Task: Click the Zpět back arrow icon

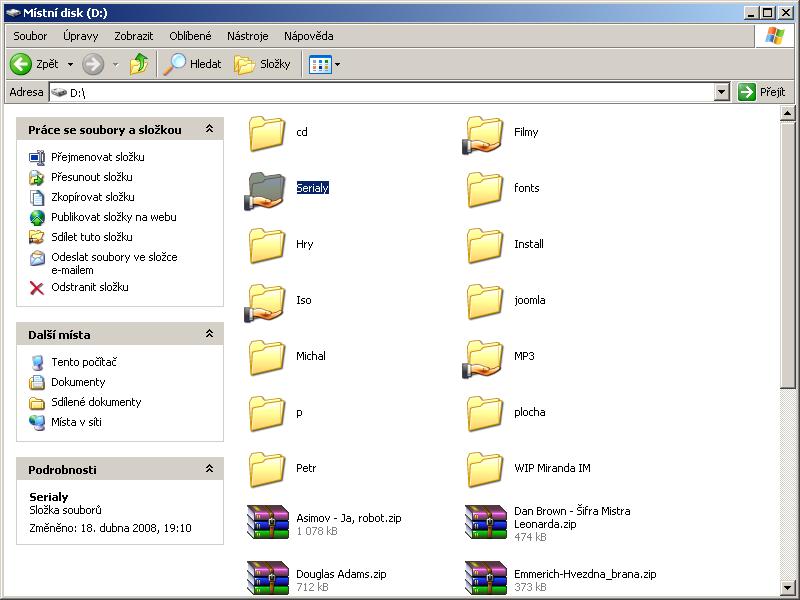Action: click(21, 64)
